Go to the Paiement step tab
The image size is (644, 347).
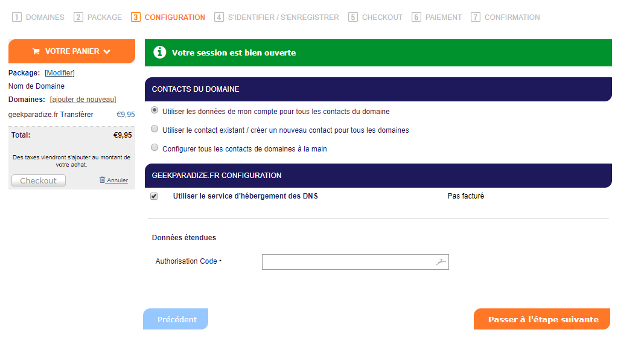[436, 18]
